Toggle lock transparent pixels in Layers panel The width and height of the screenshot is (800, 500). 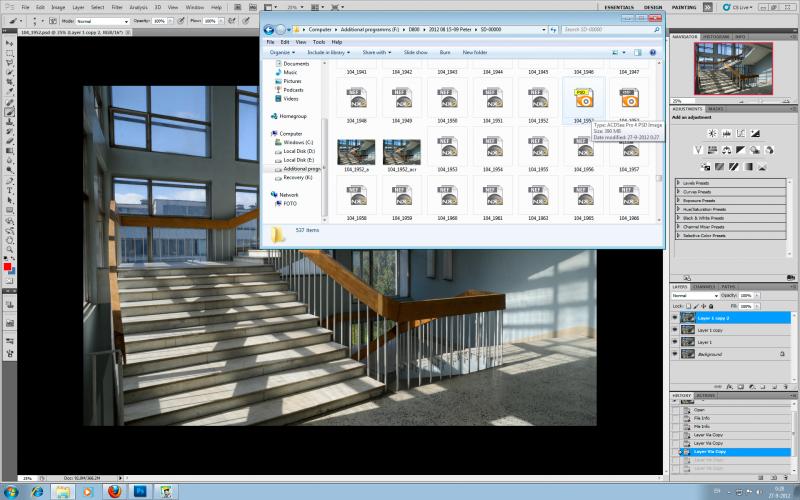pos(688,306)
